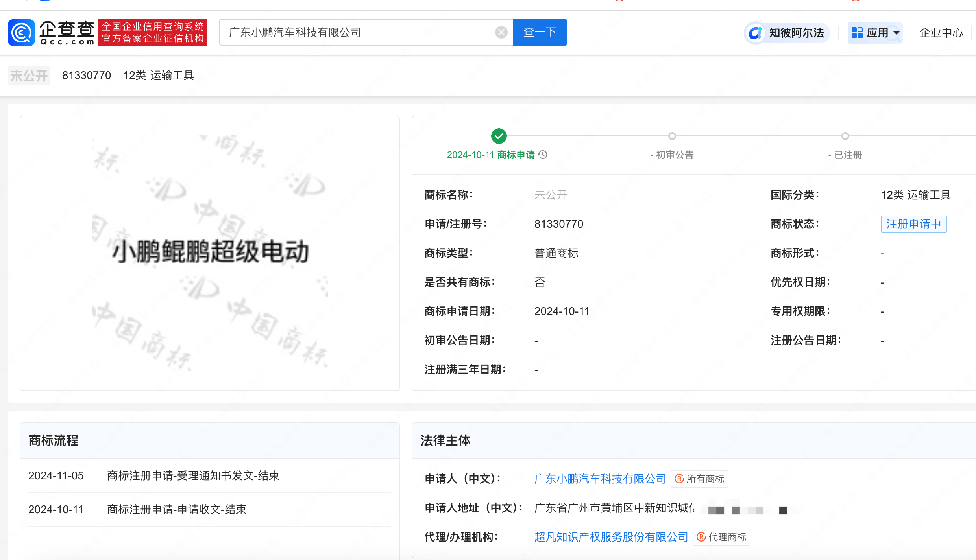Viewport: 976px width, 560px height.
Task: Click the 查一下 search button
Action: click(540, 32)
